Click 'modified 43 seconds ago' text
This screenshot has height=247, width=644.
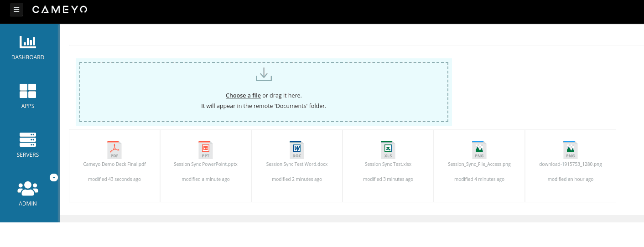114,180
